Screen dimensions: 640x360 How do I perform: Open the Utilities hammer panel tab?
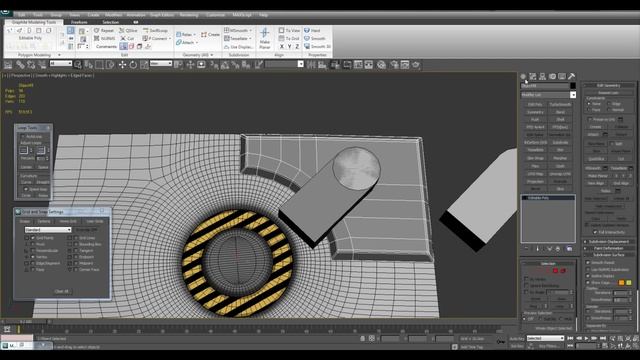571,76
